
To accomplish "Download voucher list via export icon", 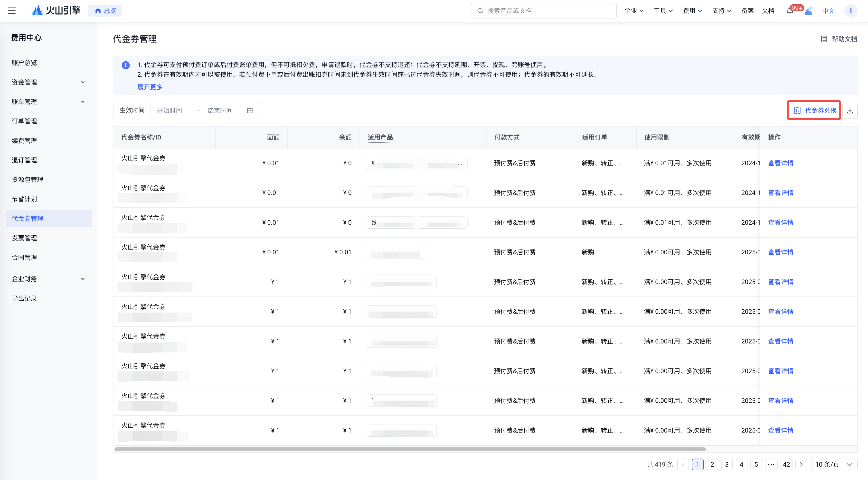I will (850, 111).
